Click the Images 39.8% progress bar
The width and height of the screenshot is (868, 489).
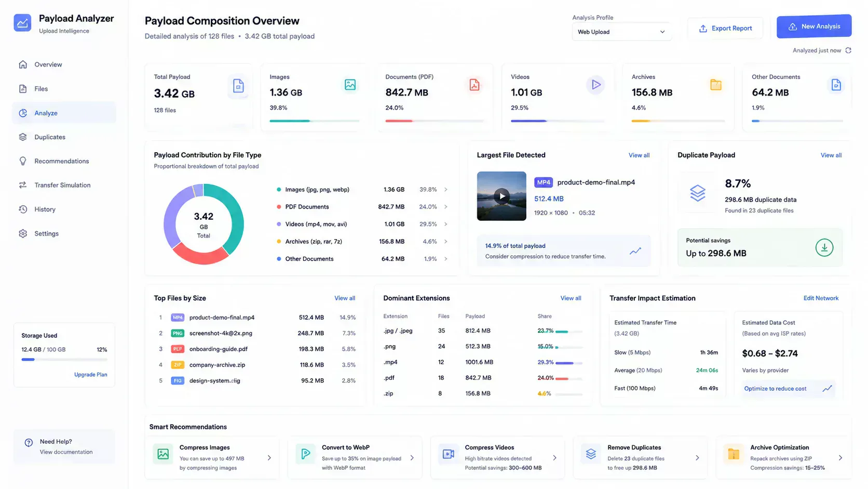[314, 121]
